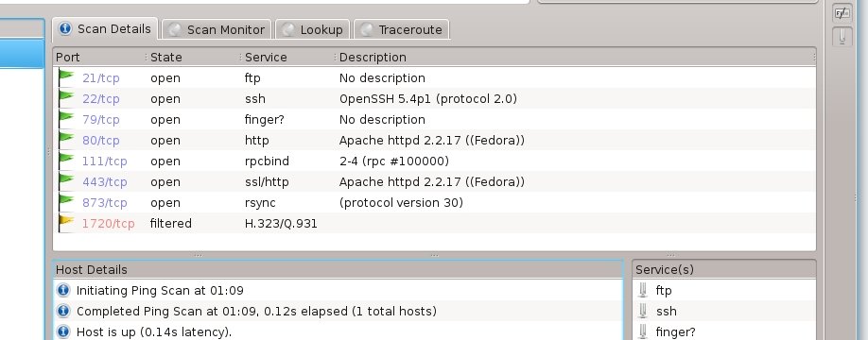Click the OpenSSH 5.4p1 description cell
The image size is (868, 340).
click(428, 99)
